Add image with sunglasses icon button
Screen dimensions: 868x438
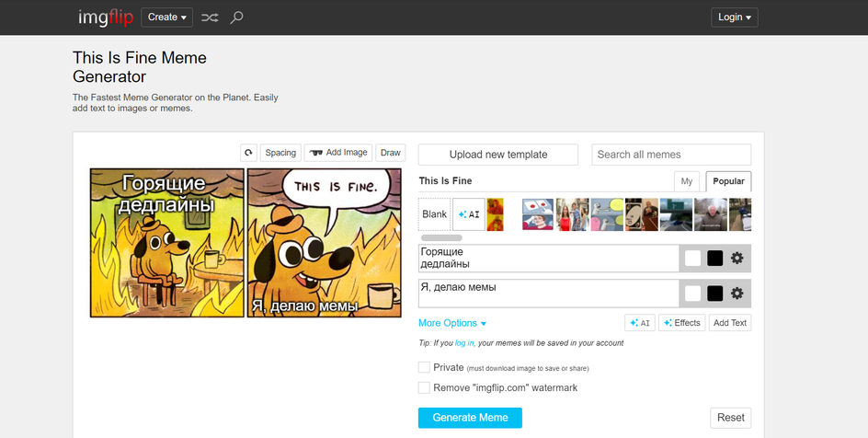coord(337,153)
